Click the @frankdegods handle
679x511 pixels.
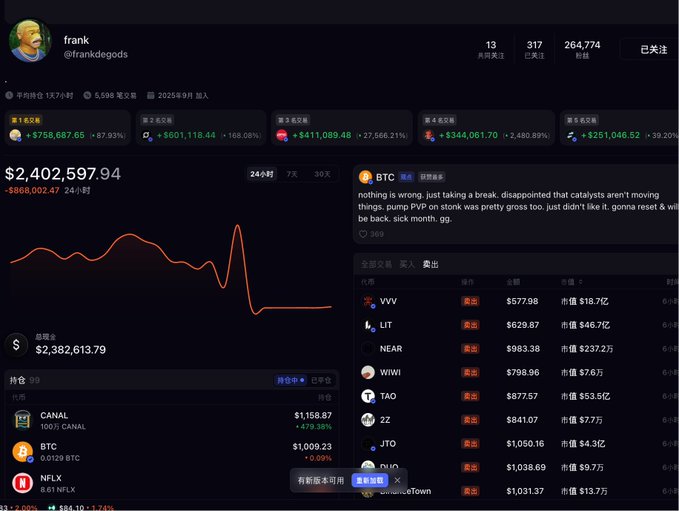(x=96, y=55)
